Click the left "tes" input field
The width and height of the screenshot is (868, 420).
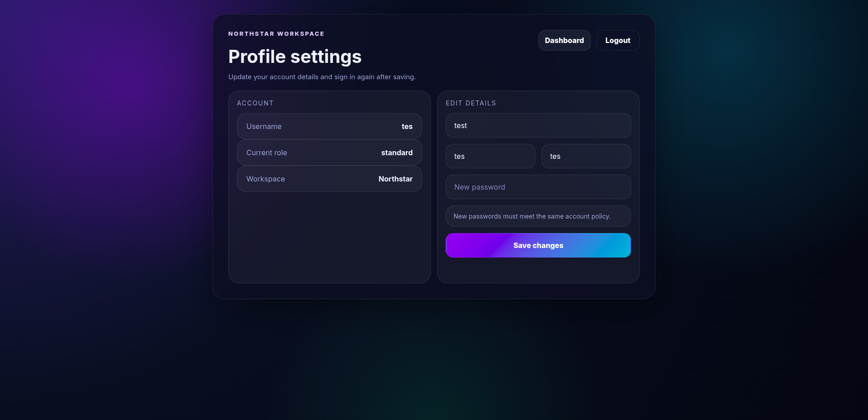[490, 156]
